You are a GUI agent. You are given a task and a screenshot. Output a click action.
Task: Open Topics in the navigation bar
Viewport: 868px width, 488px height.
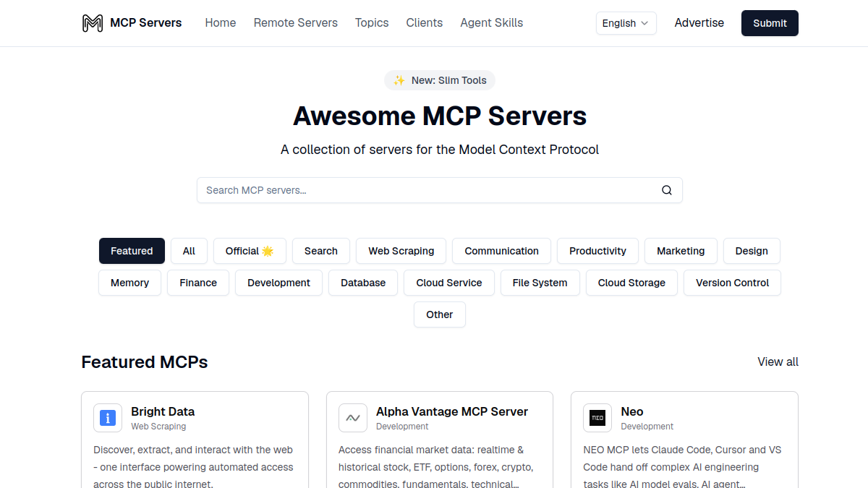[x=372, y=23]
